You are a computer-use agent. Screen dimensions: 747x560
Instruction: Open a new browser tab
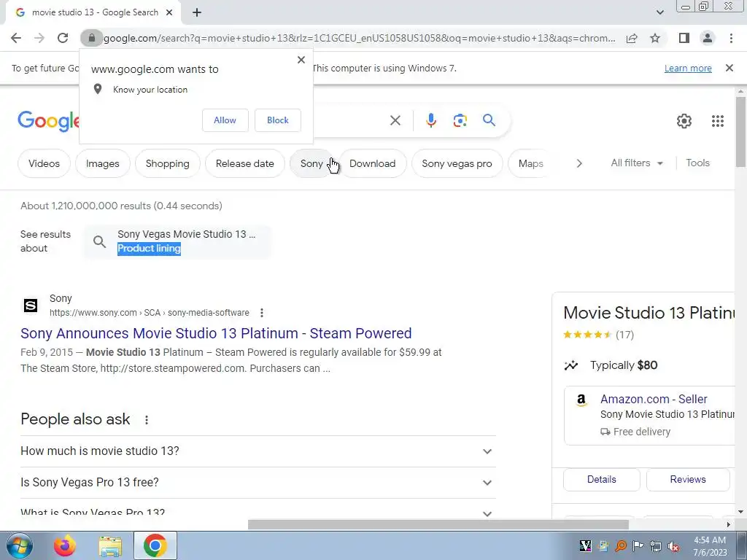tap(197, 13)
